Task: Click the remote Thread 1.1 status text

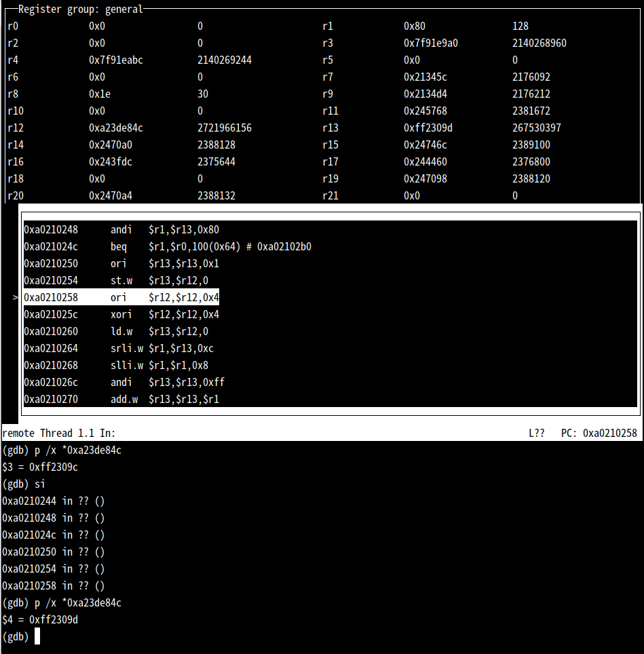Action: tap(59, 433)
